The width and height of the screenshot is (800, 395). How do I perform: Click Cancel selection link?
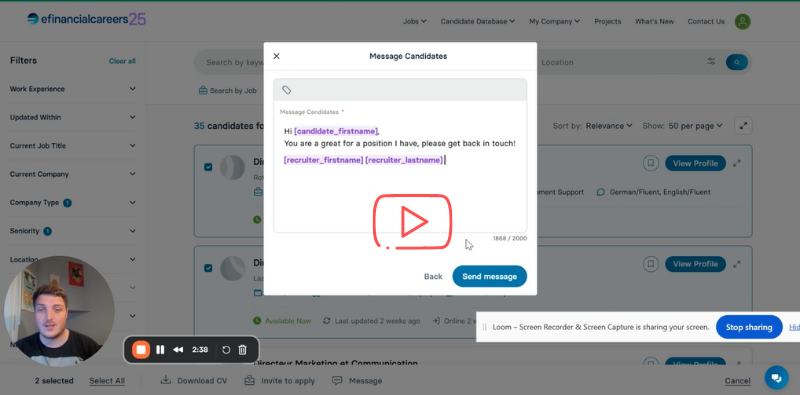tap(737, 381)
